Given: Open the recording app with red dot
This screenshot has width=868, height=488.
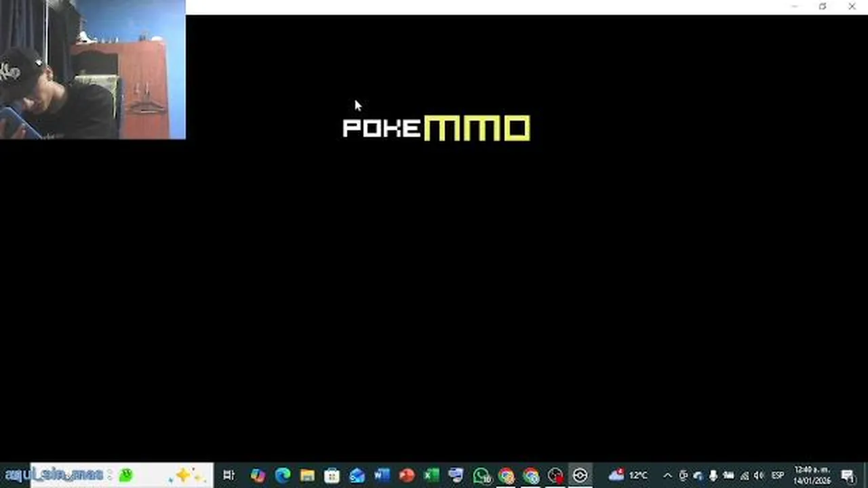Looking at the screenshot, I should (x=555, y=476).
